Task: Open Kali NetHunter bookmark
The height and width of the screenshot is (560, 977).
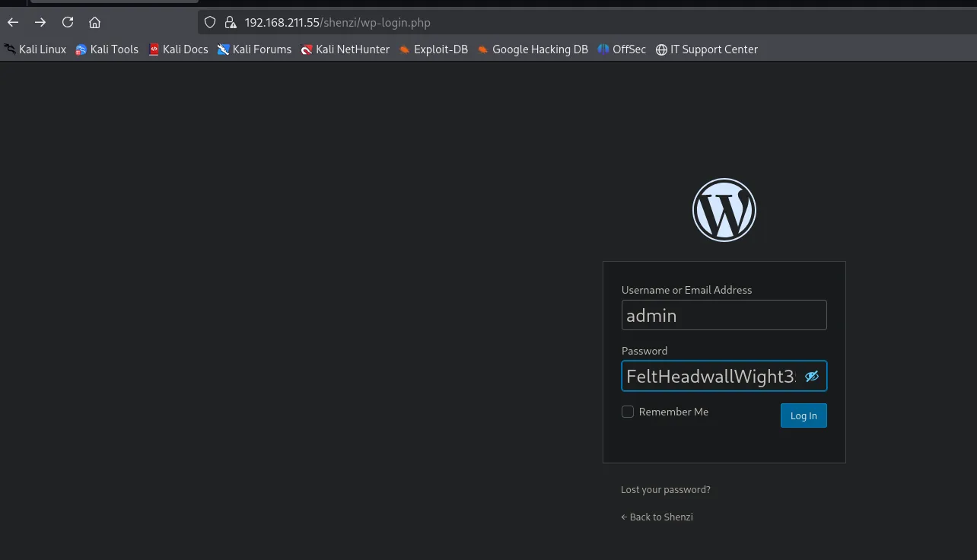Action: [x=345, y=49]
